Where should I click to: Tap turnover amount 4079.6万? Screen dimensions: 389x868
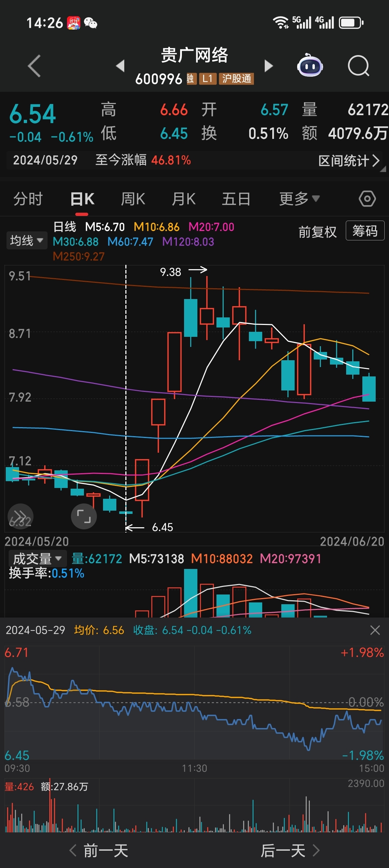click(x=358, y=134)
